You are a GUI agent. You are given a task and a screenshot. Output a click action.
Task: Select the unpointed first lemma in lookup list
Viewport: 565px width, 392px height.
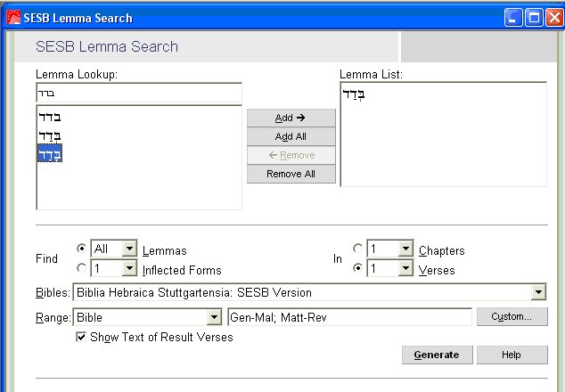pos(50,117)
